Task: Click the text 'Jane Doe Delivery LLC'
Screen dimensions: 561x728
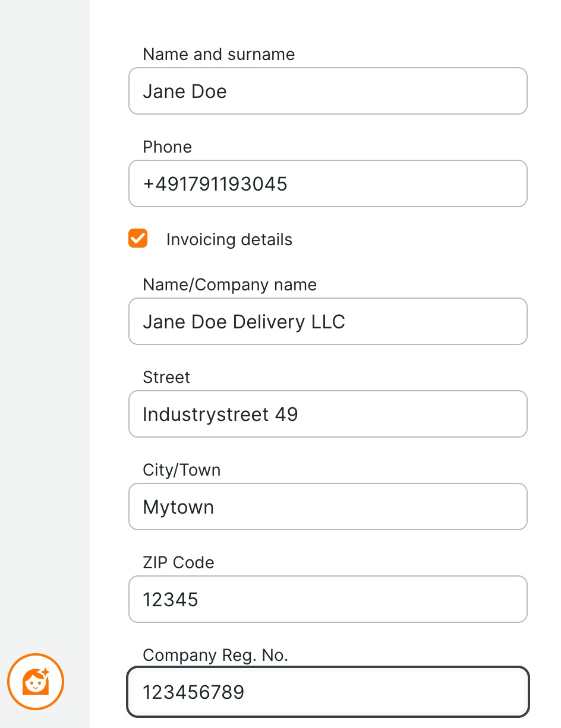Action: pyautogui.click(x=244, y=322)
